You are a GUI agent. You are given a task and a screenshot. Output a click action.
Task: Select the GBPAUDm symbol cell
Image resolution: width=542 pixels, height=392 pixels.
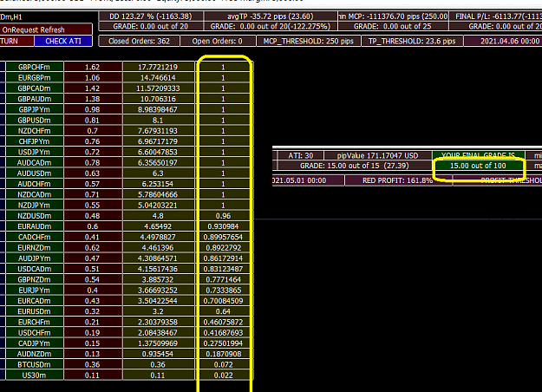click(x=35, y=99)
